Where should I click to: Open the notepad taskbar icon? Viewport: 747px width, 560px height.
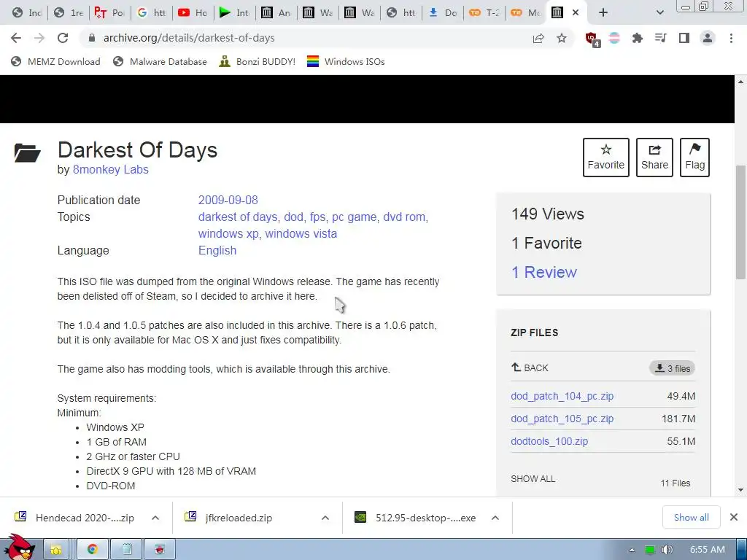pos(126,550)
